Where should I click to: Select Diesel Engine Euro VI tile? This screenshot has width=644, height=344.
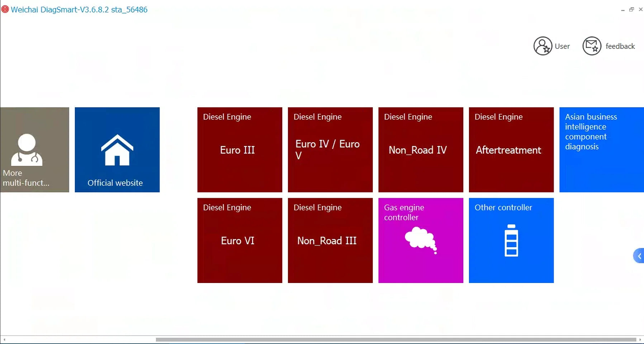(x=240, y=240)
